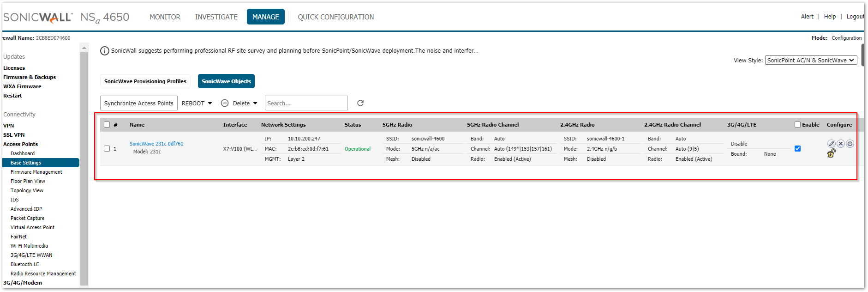Delete the SonicWave 231c via the X icon
This screenshot has height=292, width=868.
click(x=841, y=144)
